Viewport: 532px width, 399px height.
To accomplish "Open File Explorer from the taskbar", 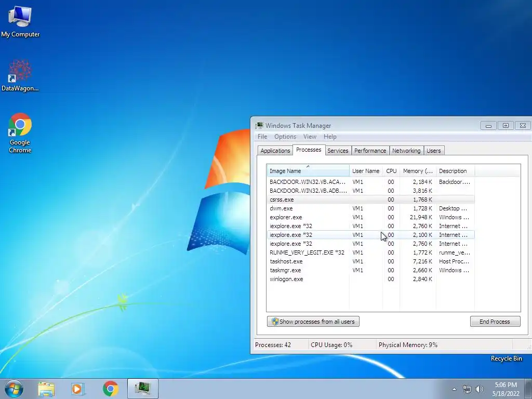I will [46, 389].
